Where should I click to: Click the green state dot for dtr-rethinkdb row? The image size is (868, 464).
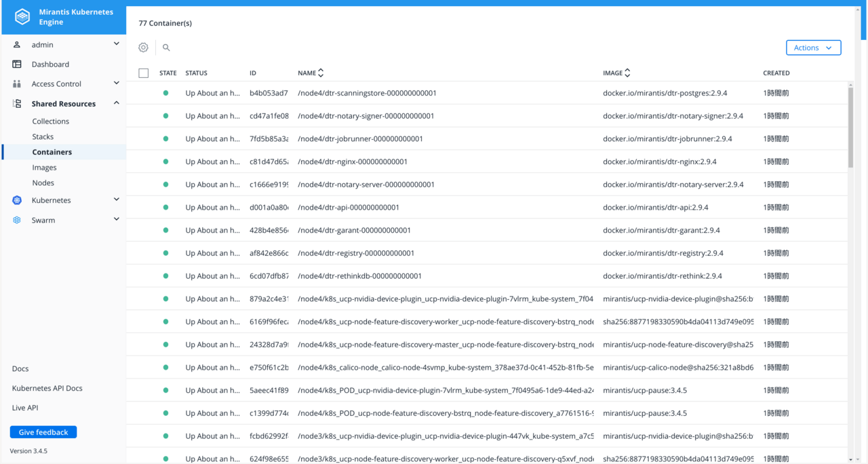tap(165, 276)
